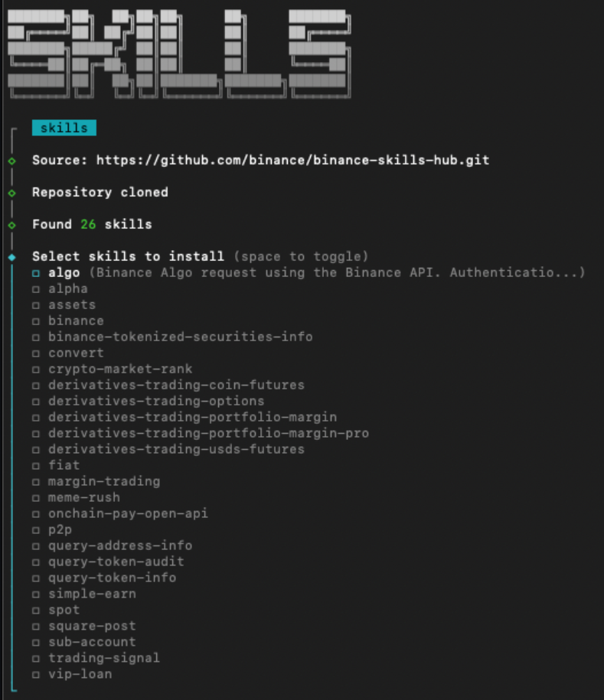
Task: Select the margin-trading list entry
Action: point(104,481)
